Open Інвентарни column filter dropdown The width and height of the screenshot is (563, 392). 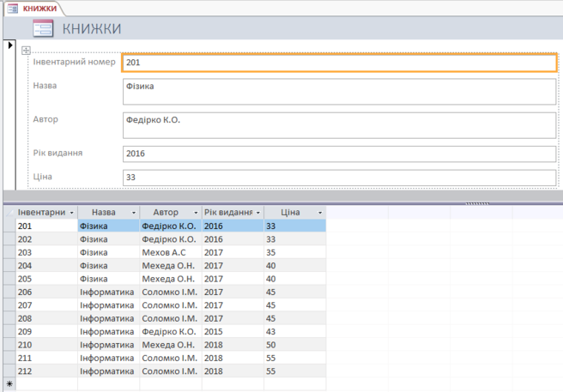(x=71, y=213)
